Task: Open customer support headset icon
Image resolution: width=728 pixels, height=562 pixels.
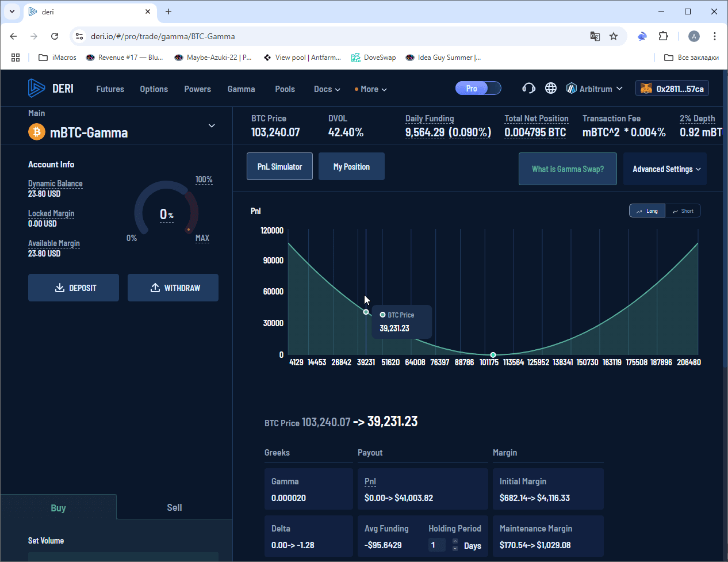Action: tap(528, 88)
